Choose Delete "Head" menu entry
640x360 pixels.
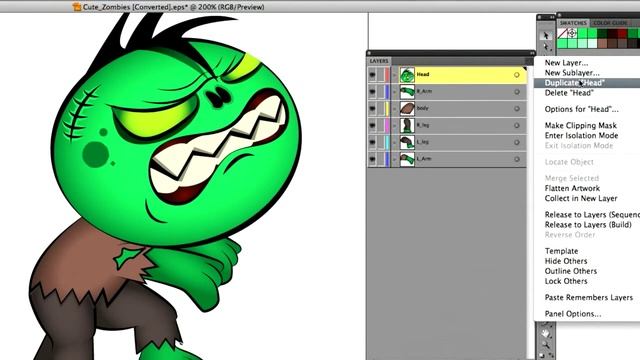coord(569,93)
